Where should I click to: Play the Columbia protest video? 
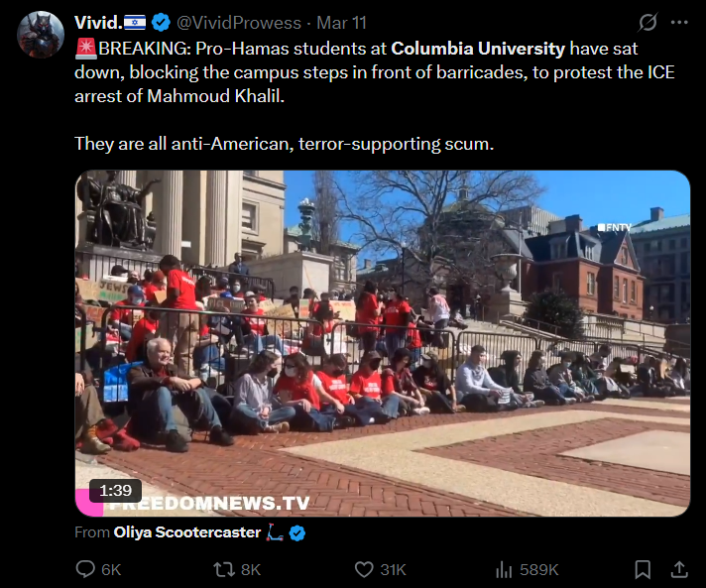coord(383,343)
